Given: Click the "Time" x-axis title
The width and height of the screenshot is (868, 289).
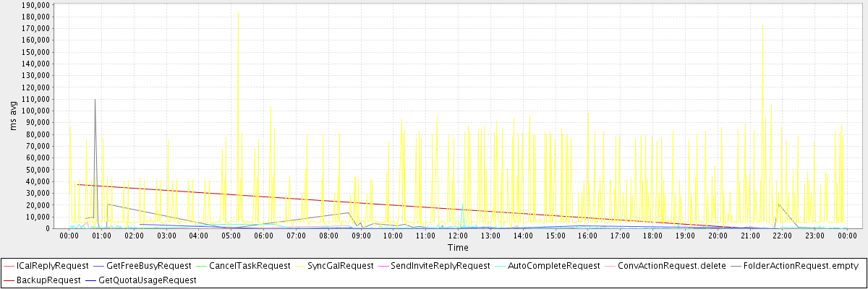Looking at the screenshot, I should [458, 247].
